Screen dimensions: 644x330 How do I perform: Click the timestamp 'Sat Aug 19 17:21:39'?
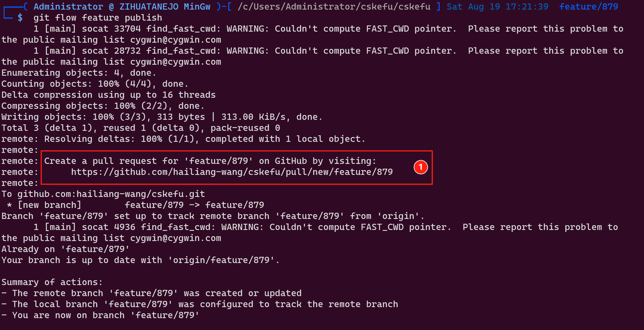pos(497,6)
